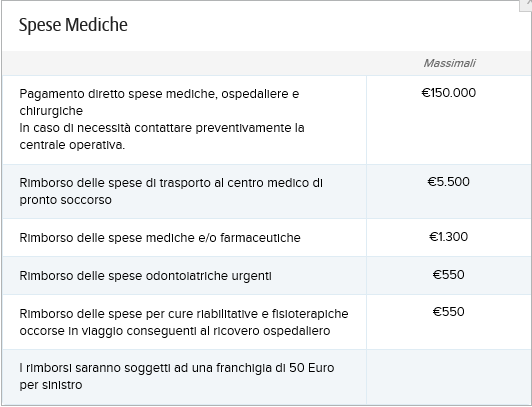532x407 pixels.
Task: Select the Massimali column header
Action: [x=449, y=63]
